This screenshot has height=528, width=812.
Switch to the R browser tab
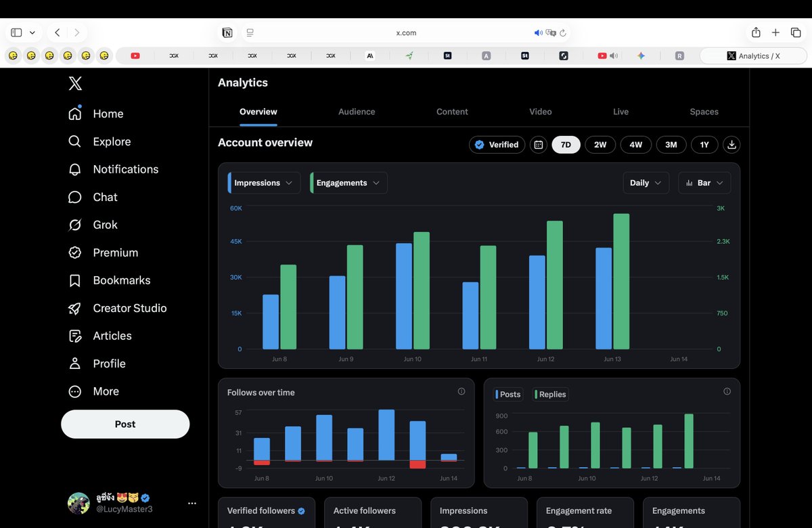679,56
